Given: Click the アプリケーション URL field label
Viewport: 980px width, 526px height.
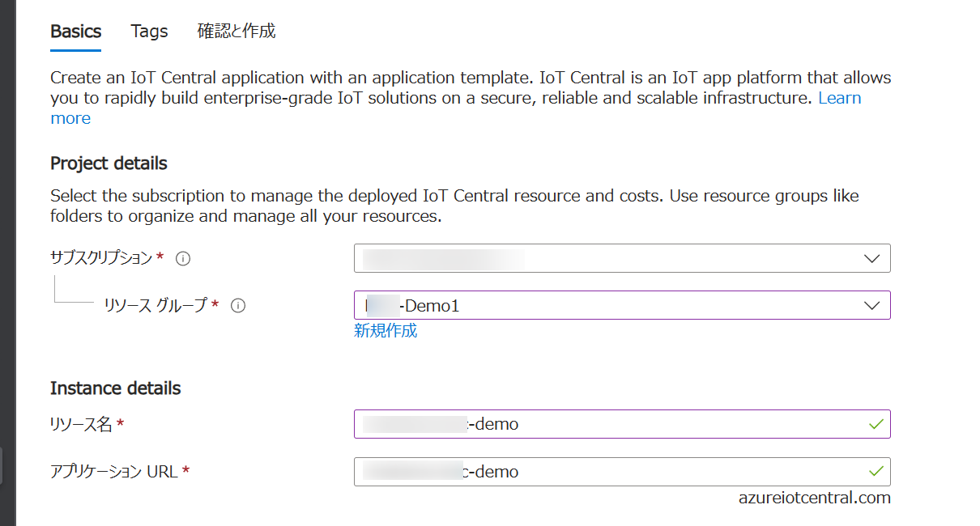Looking at the screenshot, I should (x=113, y=471).
